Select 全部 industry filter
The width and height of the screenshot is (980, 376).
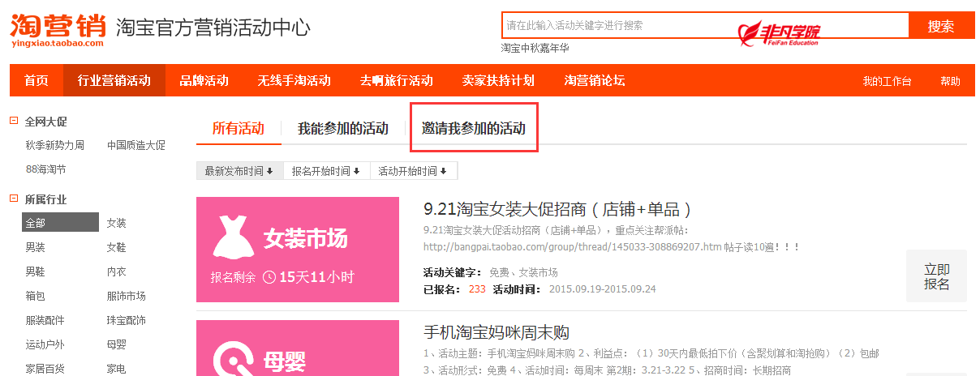[60, 223]
